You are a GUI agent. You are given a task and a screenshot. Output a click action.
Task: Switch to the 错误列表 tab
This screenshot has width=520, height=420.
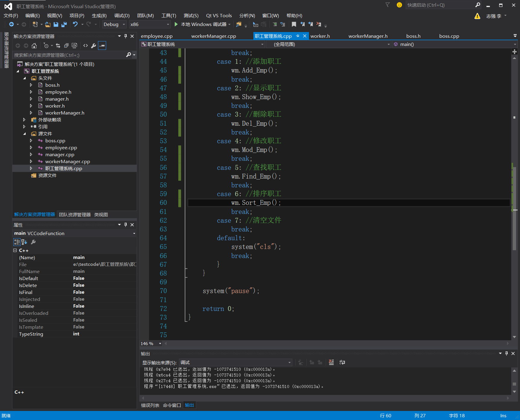[150, 405]
